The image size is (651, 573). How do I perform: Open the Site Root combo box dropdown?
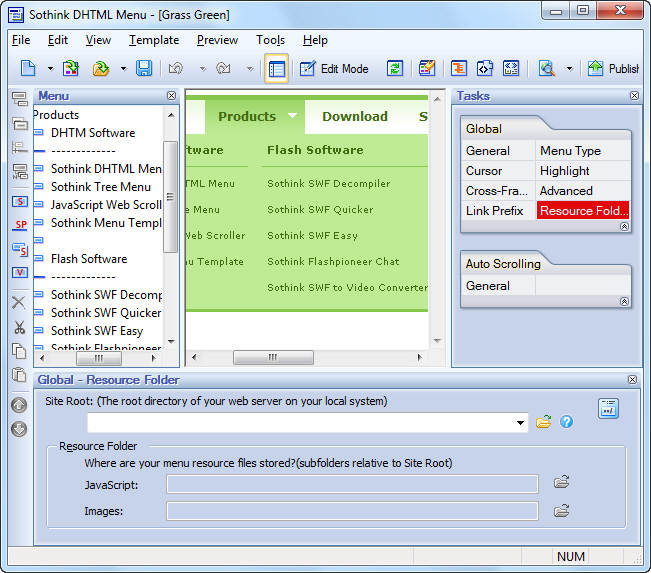tap(520, 423)
